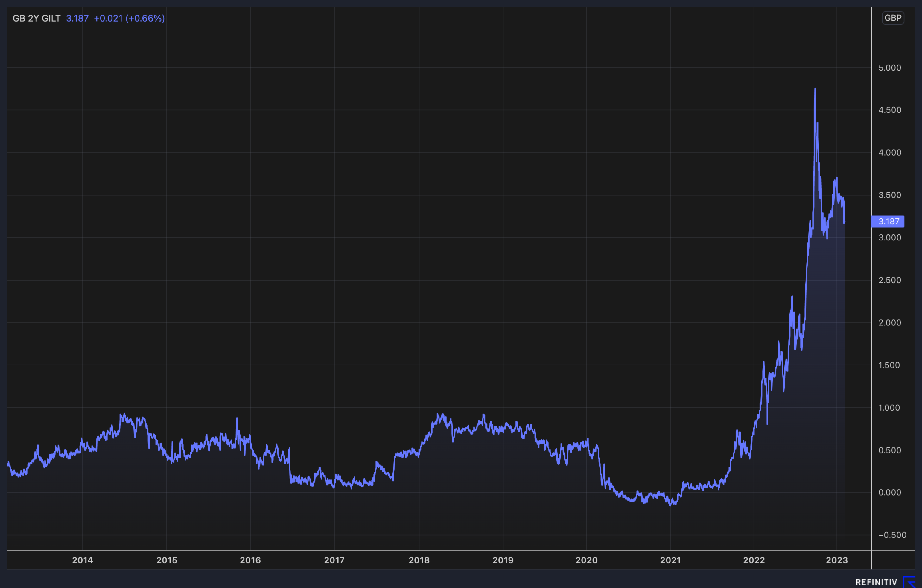Click the Refinitiv logo icon
The image size is (922, 588).
(x=910, y=582)
